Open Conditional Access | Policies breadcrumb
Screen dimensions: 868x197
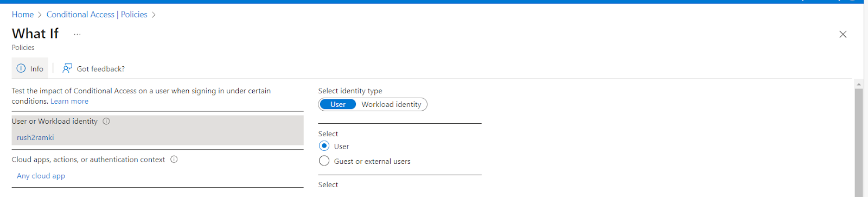pyautogui.click(x=97, y=15)
